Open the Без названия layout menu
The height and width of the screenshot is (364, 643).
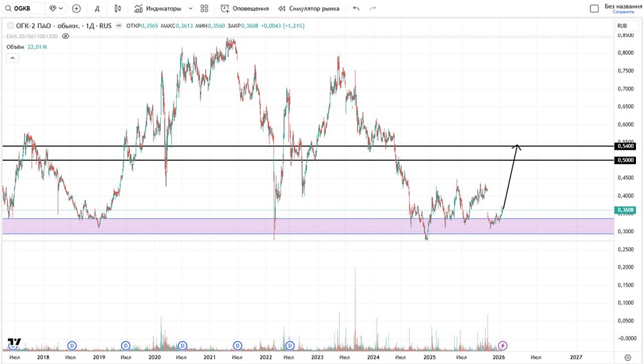click(623, 6)
